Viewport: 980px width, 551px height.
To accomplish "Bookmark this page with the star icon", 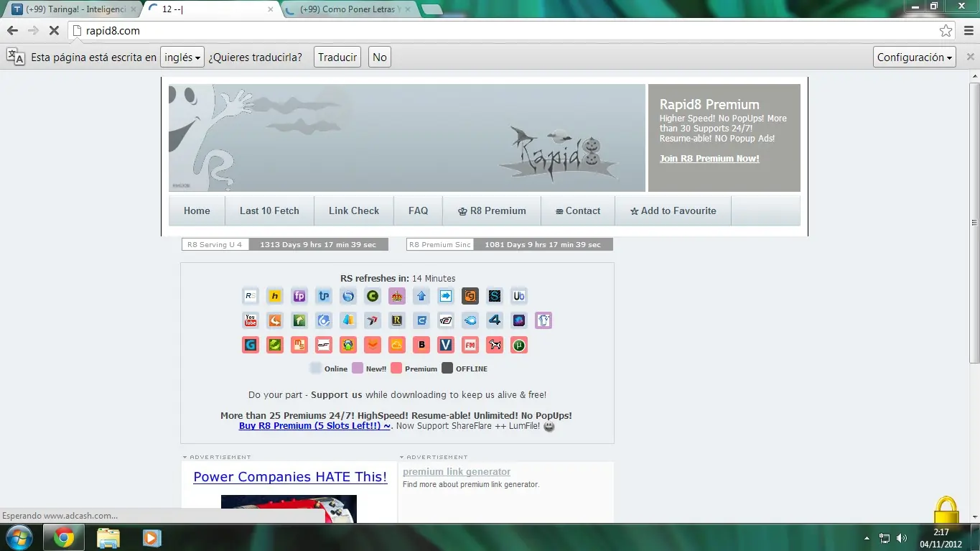I will (946, 31).
